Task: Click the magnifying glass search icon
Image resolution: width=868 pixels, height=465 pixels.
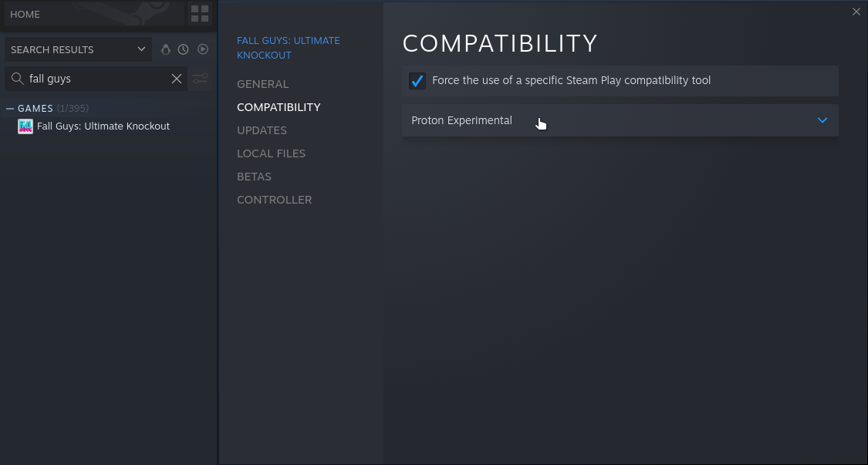Action: coord(17,79)
